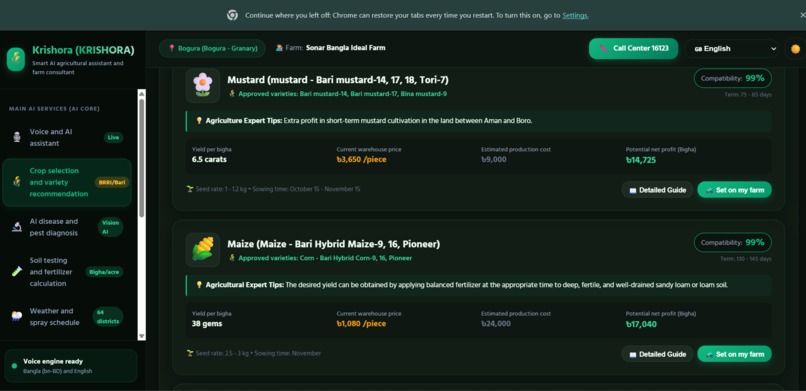Open Detailed Guide for Mustard
The height and width of the screenshot is (391, 806).
point(657,190)
